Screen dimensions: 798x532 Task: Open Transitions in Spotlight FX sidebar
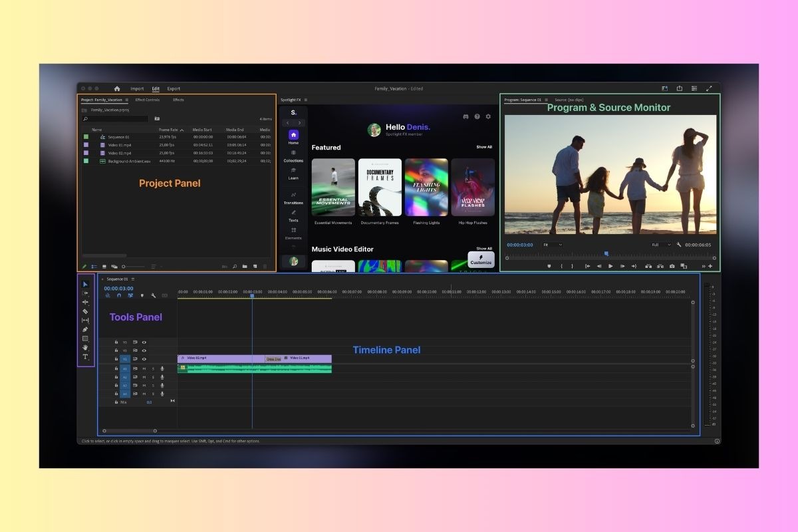[293, 198]
